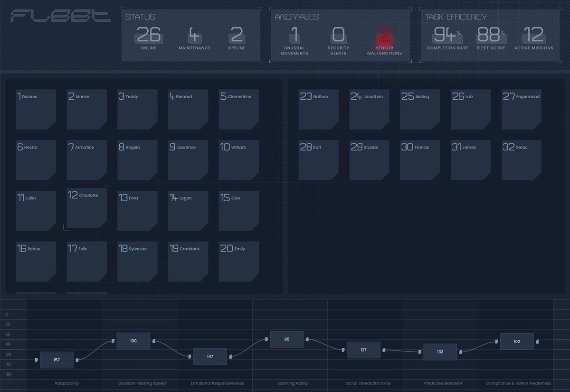Select the Bernard card
The image size is (570, 392).
(x=188, y=109)
